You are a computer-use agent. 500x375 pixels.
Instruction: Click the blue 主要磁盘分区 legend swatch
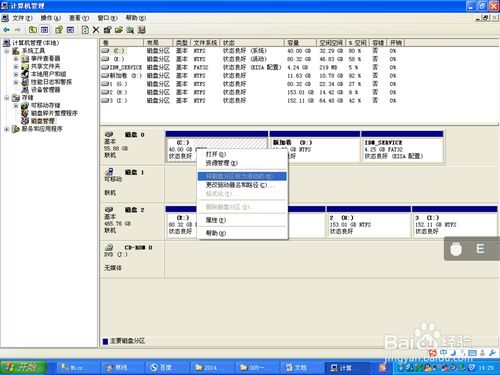click(x=105, y=341)
